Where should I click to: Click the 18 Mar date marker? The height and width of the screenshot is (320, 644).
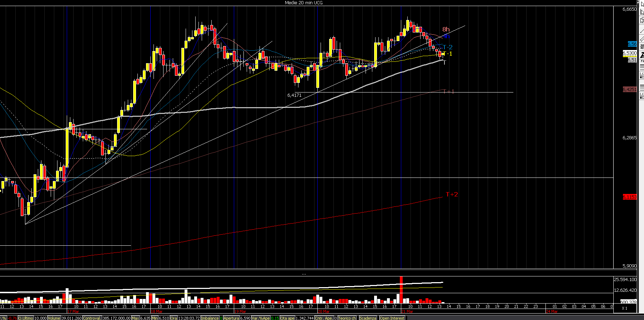(157, 311)
